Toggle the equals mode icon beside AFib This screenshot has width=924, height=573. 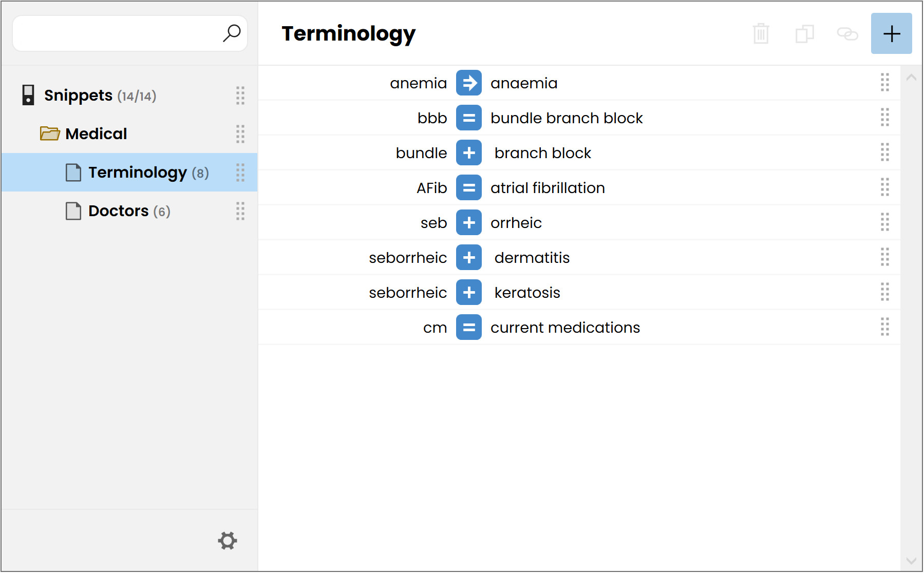pos(469,188)
